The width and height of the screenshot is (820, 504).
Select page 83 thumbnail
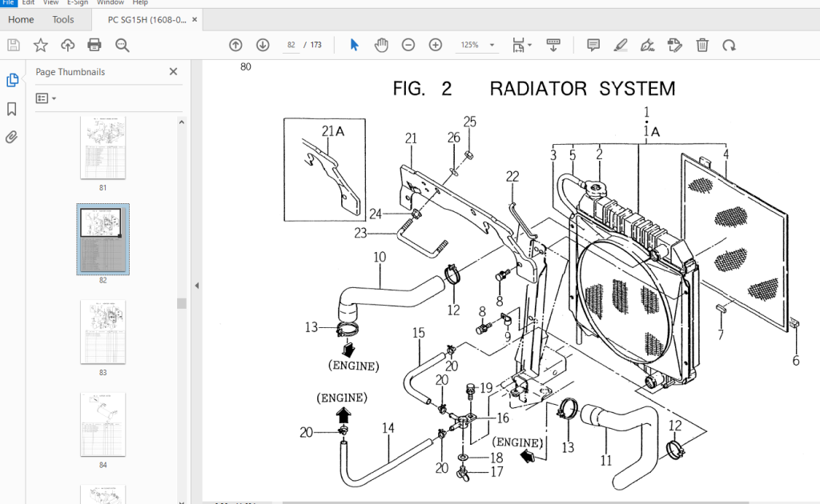tap(103, 332)
